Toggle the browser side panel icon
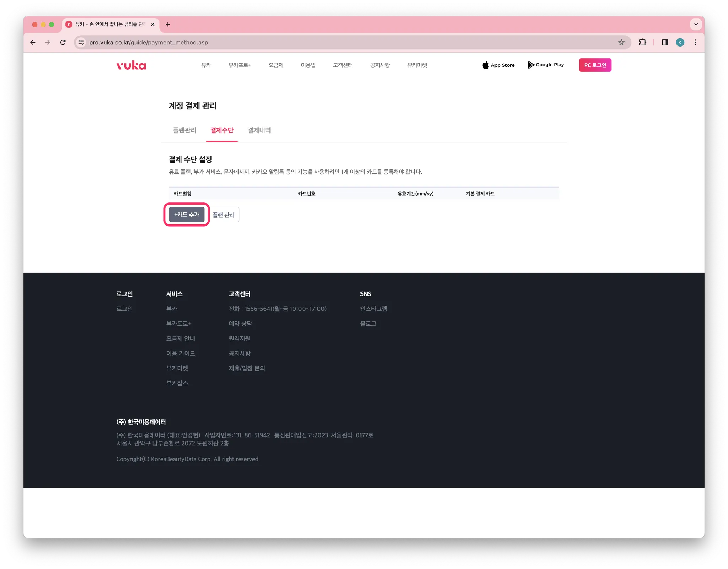This screenshot has height=569, width=728. [x=665, y=42]
